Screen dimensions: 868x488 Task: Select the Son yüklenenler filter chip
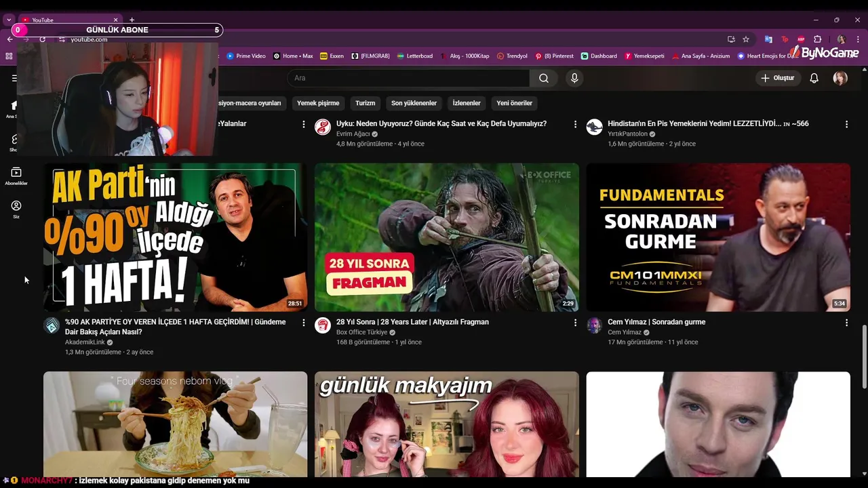pos(414,103)
